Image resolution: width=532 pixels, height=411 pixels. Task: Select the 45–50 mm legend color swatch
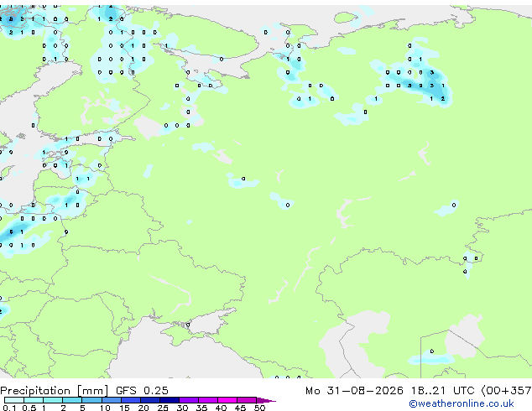[x=247, y=400]
